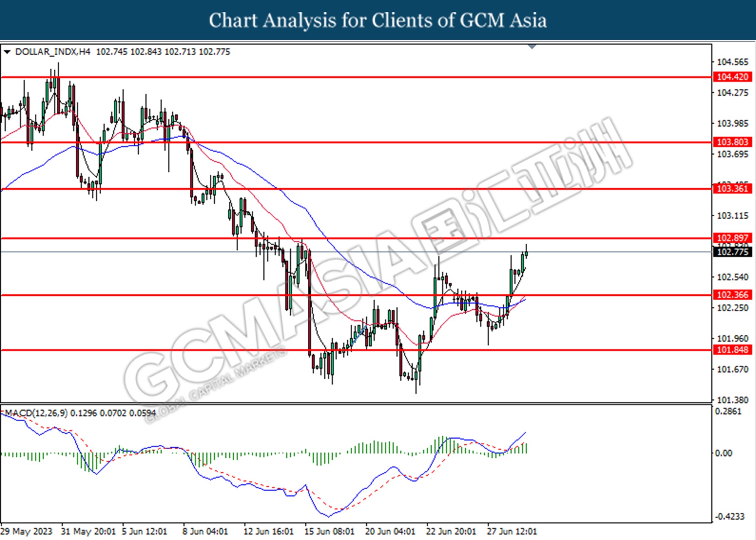Select the 102.366 support level label

coord(732,295)
